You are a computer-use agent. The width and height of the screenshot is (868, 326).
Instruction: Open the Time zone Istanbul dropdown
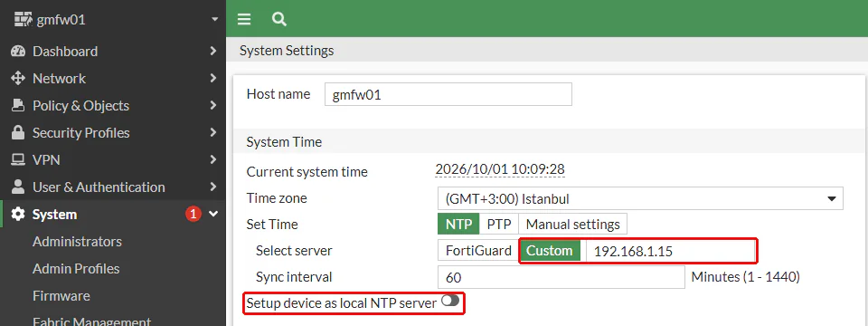[x=640, y=198]
